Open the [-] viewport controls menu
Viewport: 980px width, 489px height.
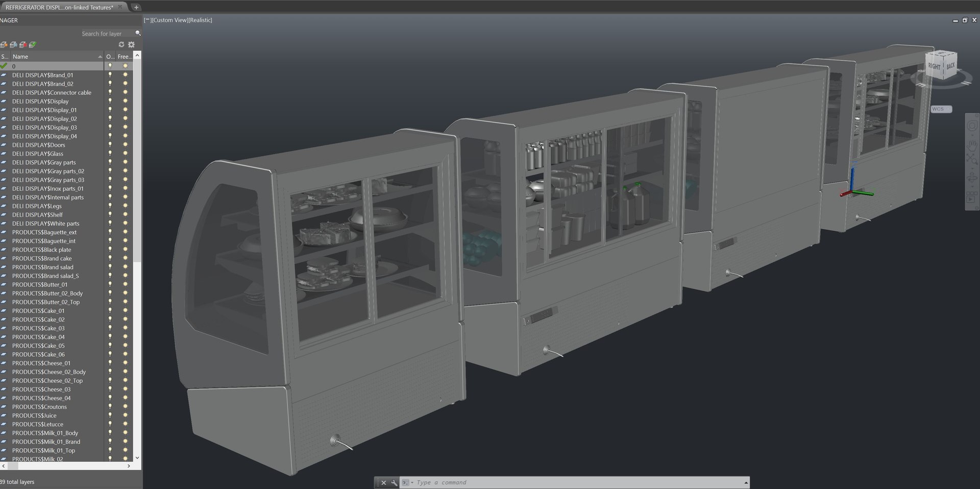tap(148, 20)
